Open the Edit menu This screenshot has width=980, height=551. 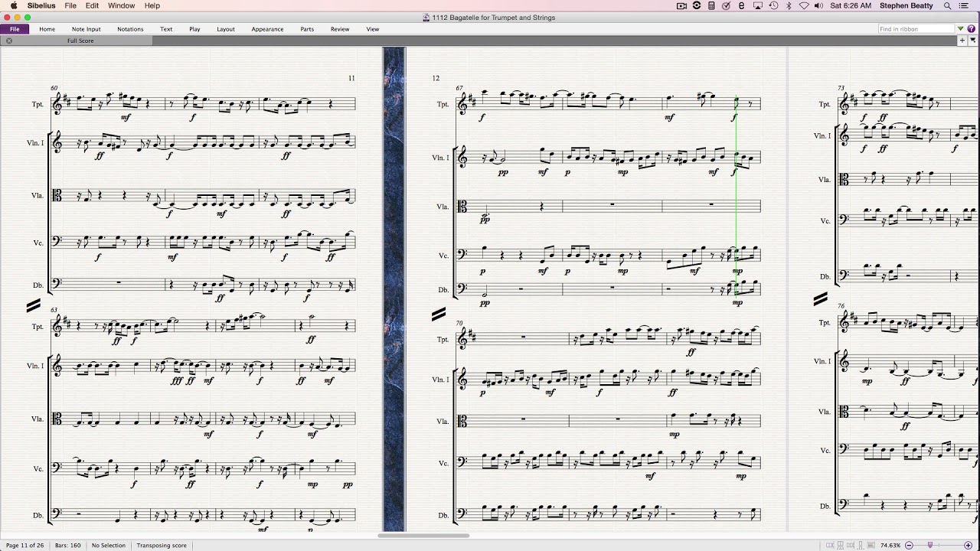point(92,5)
